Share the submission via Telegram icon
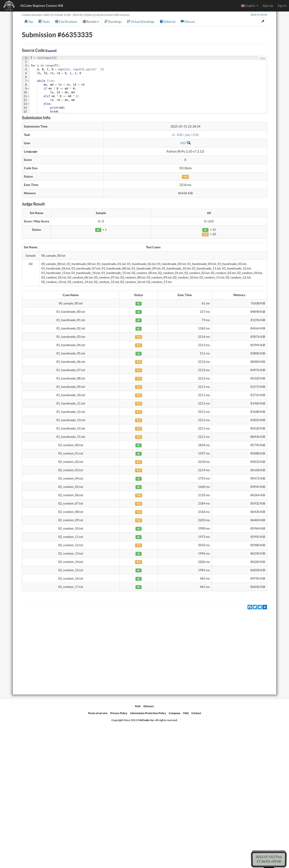This screenshot has width=289, height=868. click(260, 607)
